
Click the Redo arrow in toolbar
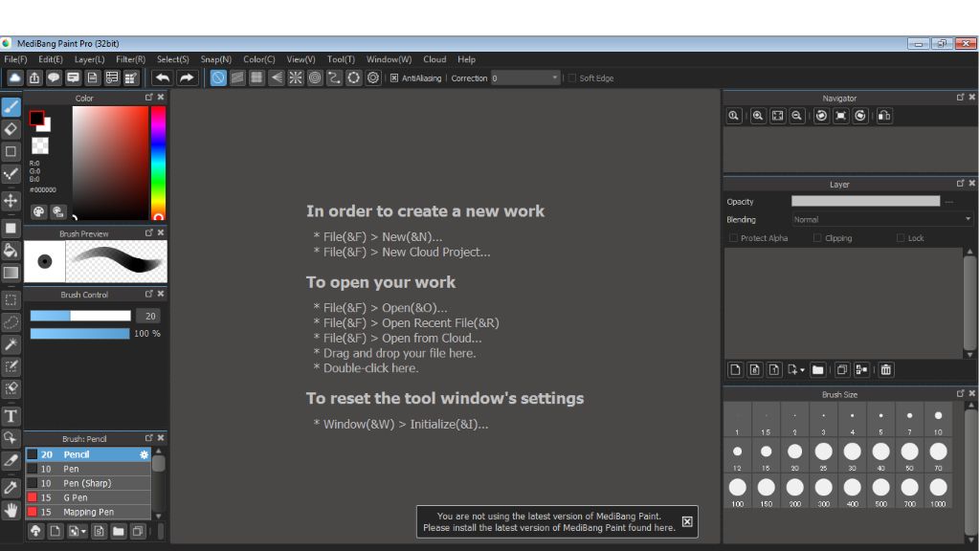pos(187,78)
